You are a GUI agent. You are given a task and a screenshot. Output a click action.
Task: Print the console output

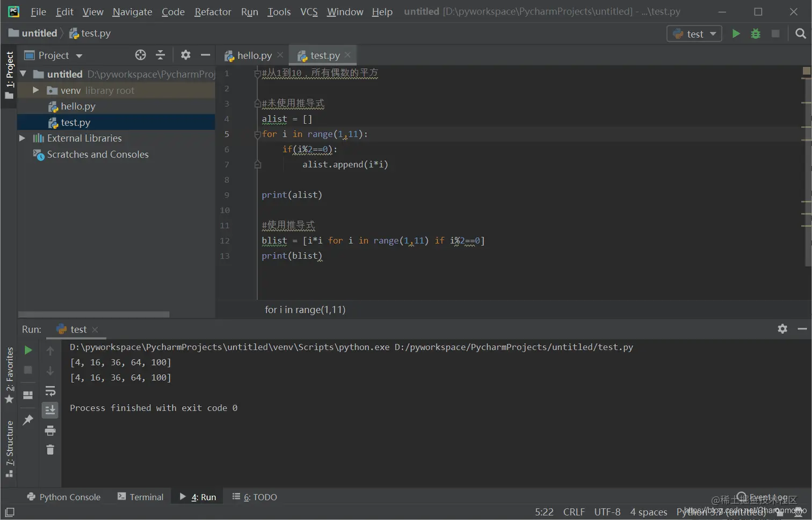pyautogui.click(x=50, y=430)
